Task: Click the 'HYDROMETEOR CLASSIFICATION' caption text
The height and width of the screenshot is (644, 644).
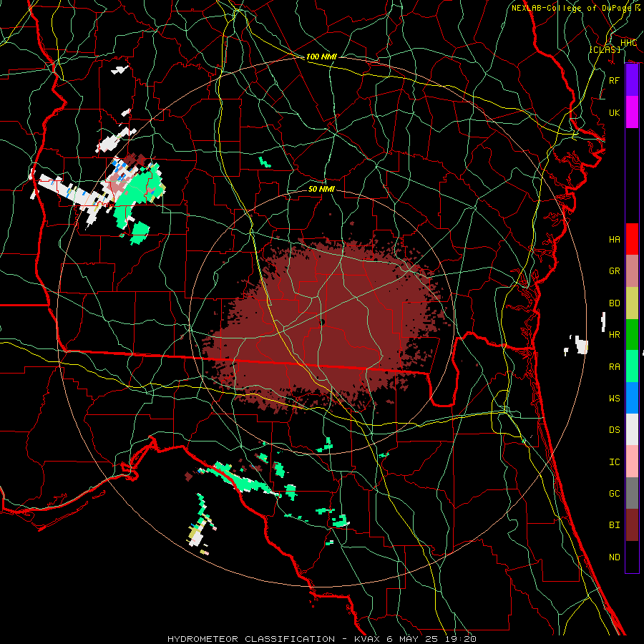Action: pos(251,639)
